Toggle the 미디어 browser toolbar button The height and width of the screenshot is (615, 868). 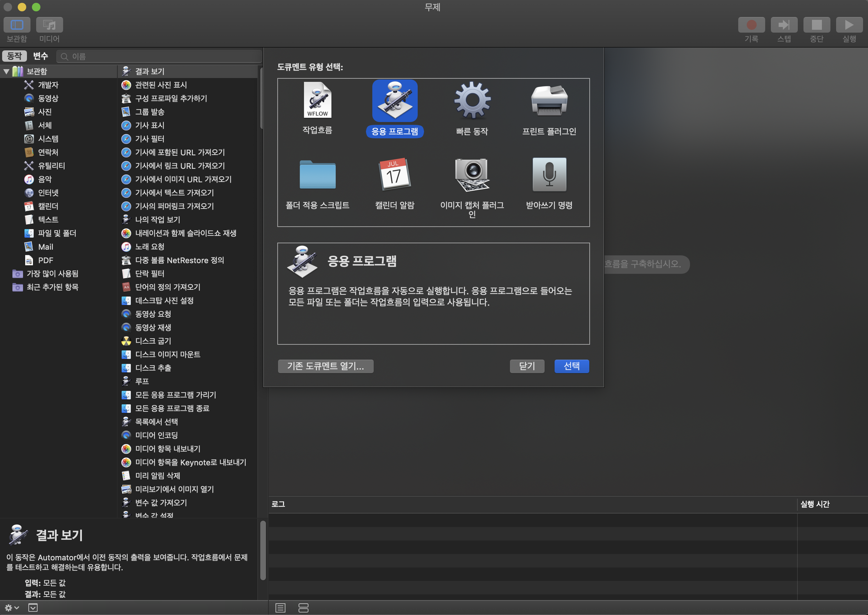pyautogui.click(x=49, y=25)
